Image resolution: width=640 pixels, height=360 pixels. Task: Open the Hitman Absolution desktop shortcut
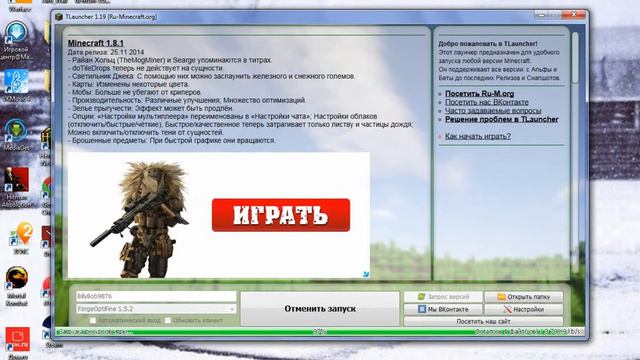16,180
